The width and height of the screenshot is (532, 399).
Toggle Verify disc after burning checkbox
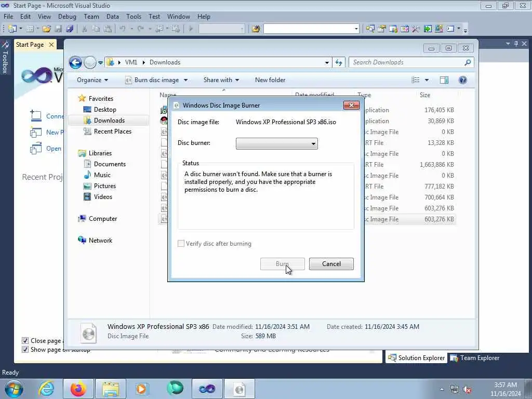pyautogui.click(x=181, y=244)
